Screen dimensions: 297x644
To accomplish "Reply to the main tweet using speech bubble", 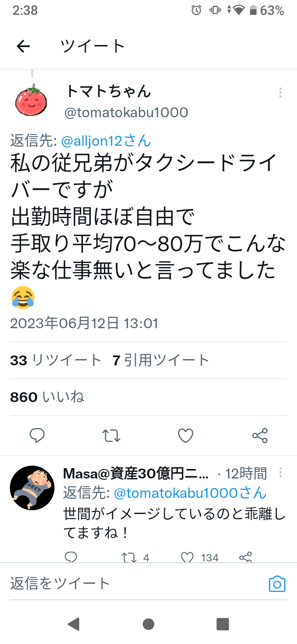I will point(37,436).
